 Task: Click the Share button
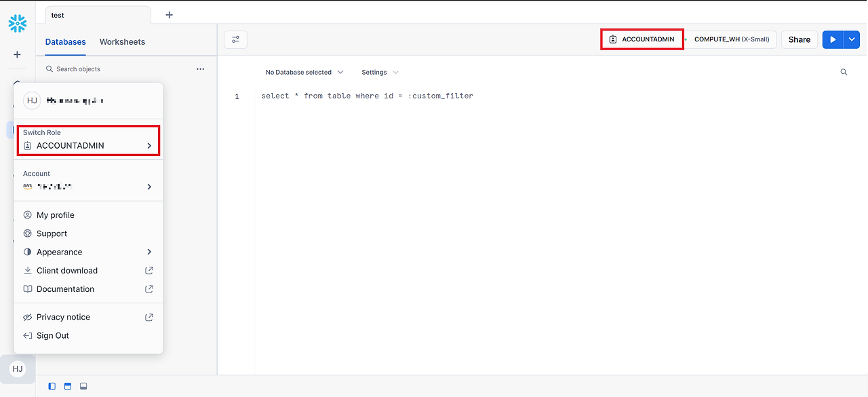[800, 39]
